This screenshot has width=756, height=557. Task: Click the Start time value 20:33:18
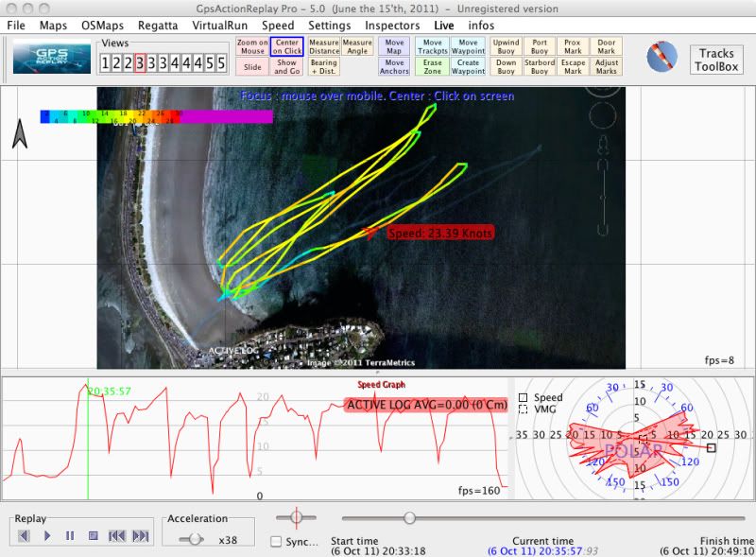378,550
